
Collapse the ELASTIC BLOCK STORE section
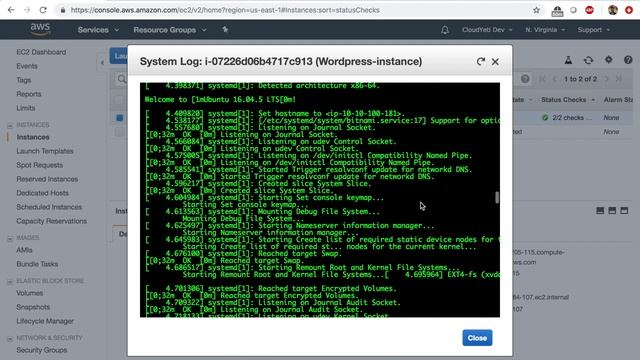pos(10,281)
